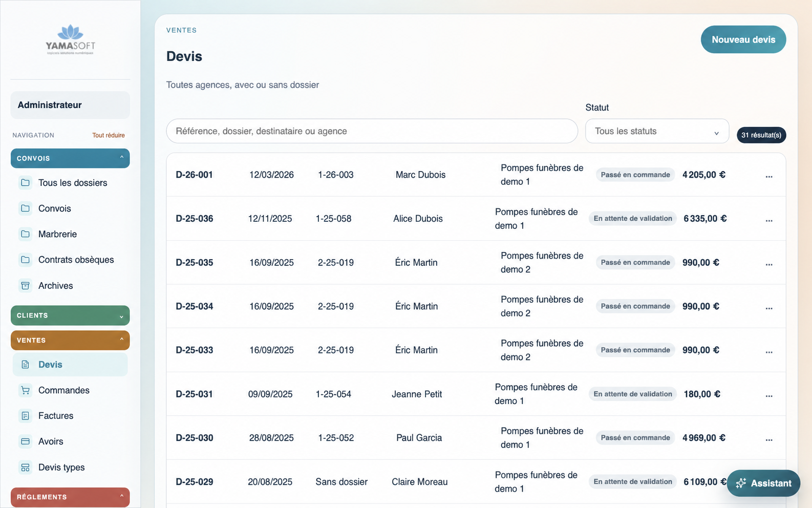Viewport: 812px width, 508px height.
Task: Click the VENTES breadcrumb label
Action: click(181, 30)
